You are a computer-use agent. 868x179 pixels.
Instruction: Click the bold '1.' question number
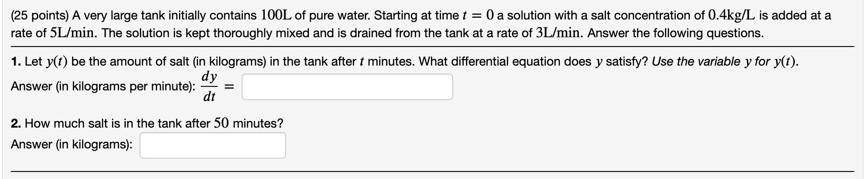point(16,62)
